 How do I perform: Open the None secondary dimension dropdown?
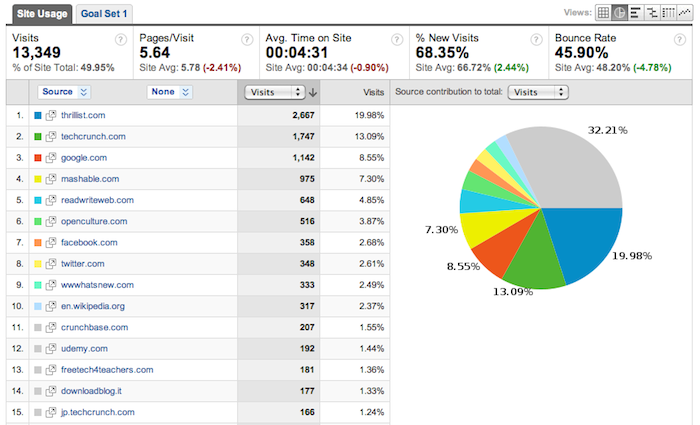click(170, 92)
